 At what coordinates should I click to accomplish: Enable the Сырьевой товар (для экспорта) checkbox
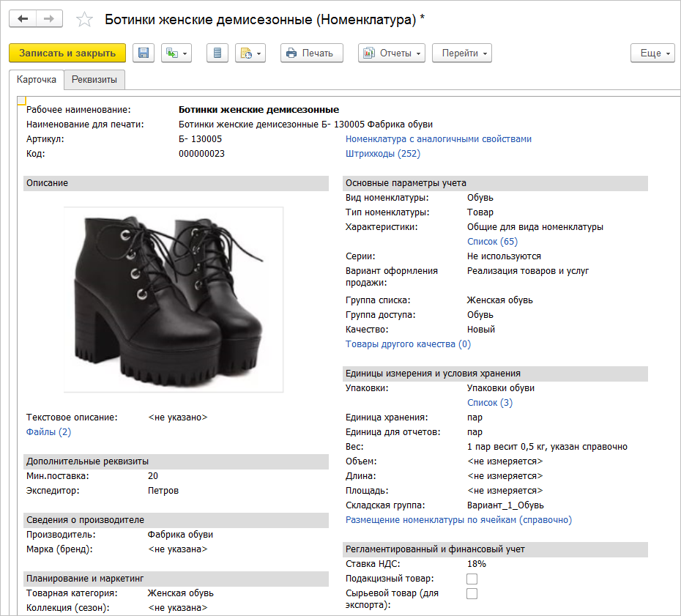point(472,593)
